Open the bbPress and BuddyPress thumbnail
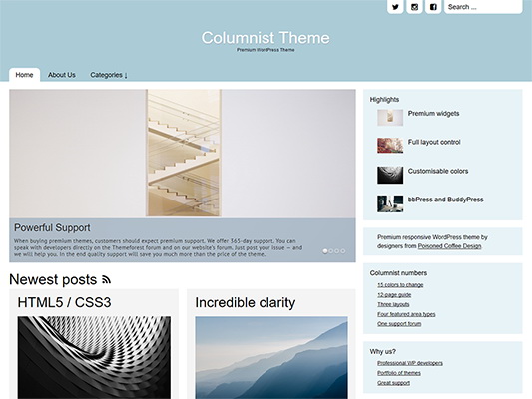 tap(390, 203)
